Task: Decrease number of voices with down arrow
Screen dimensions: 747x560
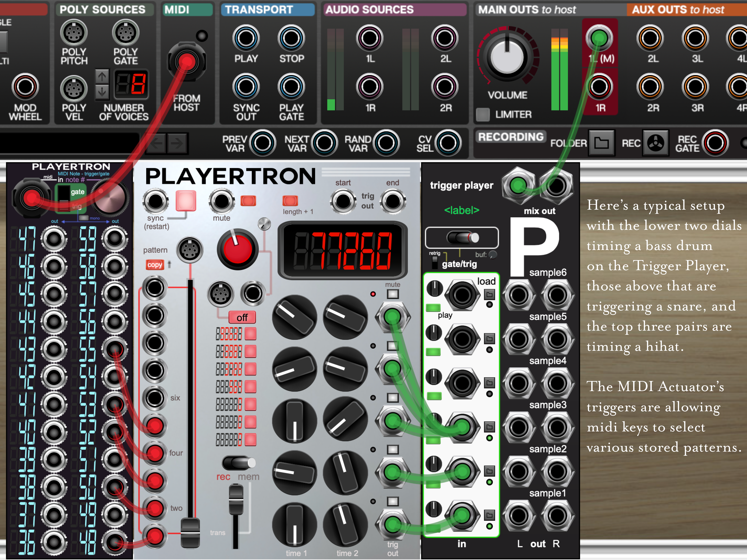Action: (x=102, y=91)
